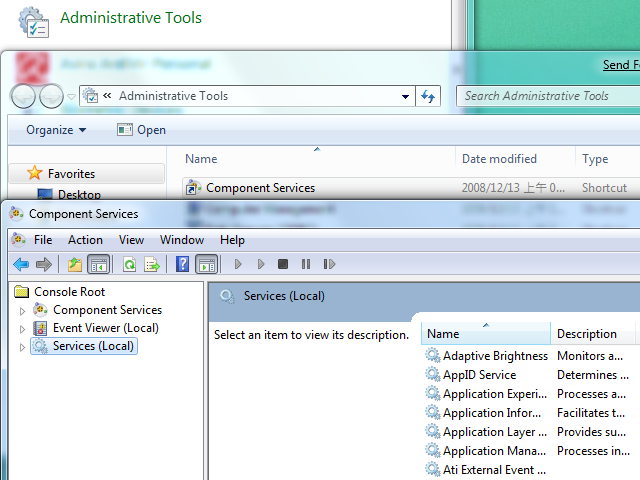
Task: Click Explorer Forward button in Administrative Tools
Action: tap(51, 96)
